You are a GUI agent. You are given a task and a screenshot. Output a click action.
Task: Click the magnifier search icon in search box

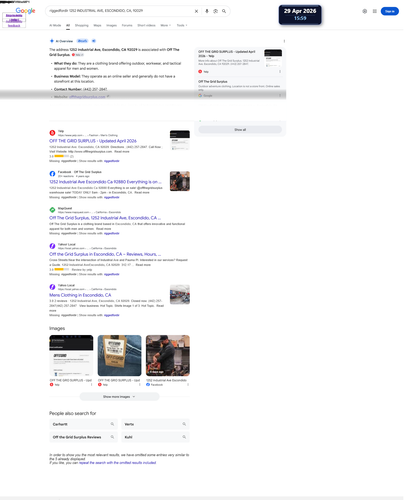point(224,11)
